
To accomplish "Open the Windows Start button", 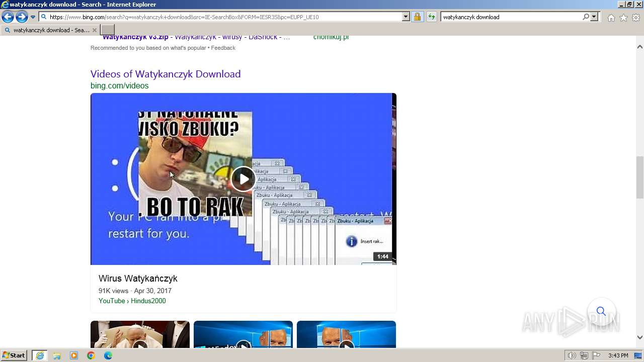I will (x=14, y=355).
